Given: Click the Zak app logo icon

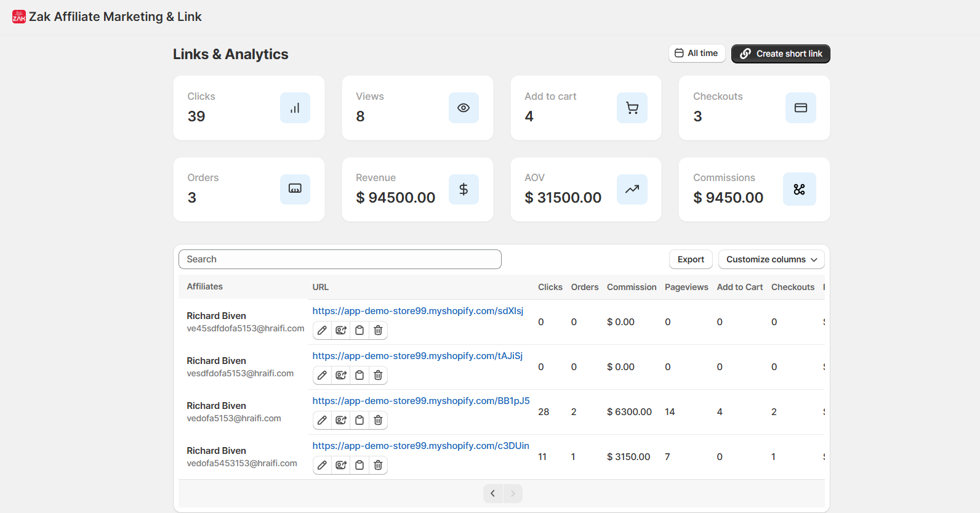Looking at the screenshot, I should pyautogui.click(x=19, y=17).
